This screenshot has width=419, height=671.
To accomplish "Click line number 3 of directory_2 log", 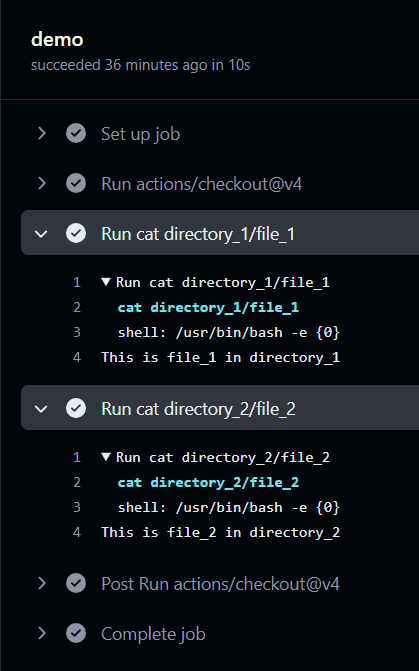I will click(x=77, y=508).
